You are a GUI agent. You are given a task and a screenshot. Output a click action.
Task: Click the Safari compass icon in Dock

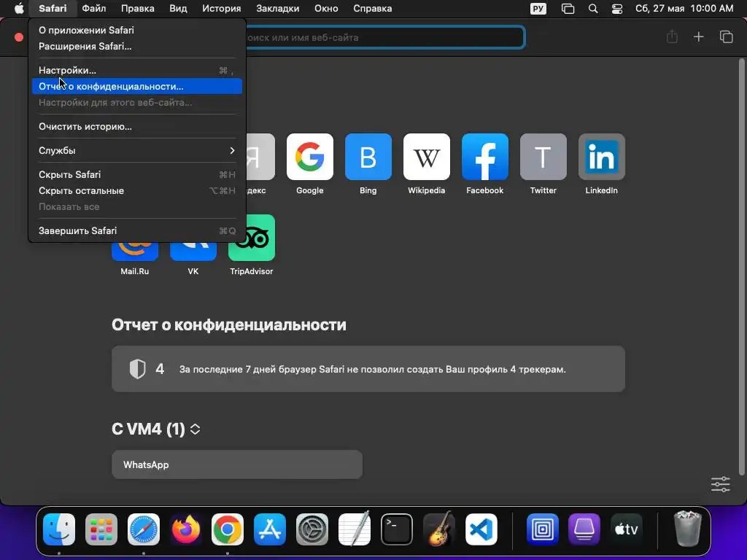[144, 529]
